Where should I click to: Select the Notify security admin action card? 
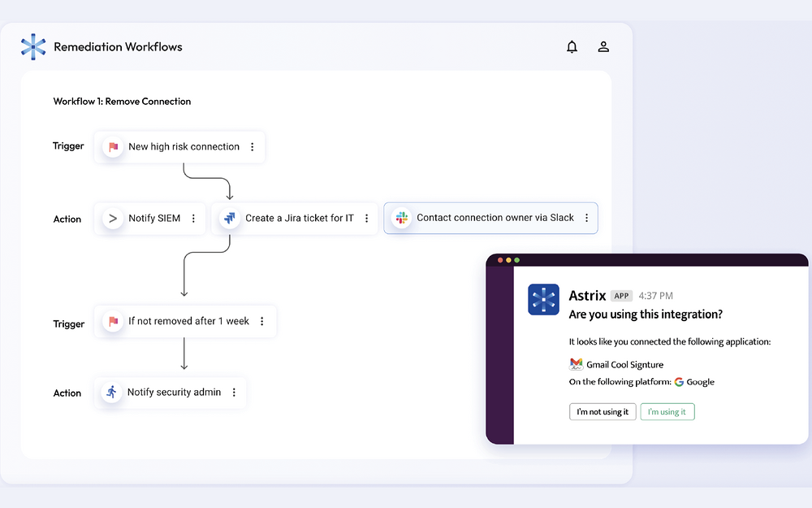click(170, 393)
